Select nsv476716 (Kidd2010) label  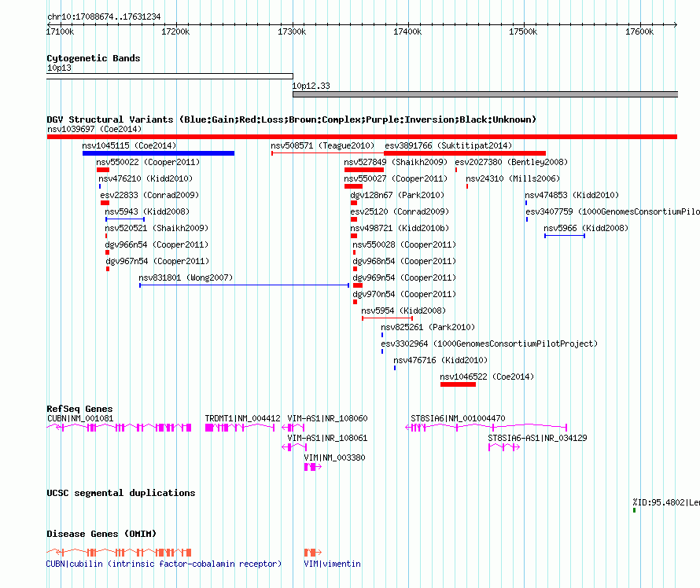[x=440, y=360]
